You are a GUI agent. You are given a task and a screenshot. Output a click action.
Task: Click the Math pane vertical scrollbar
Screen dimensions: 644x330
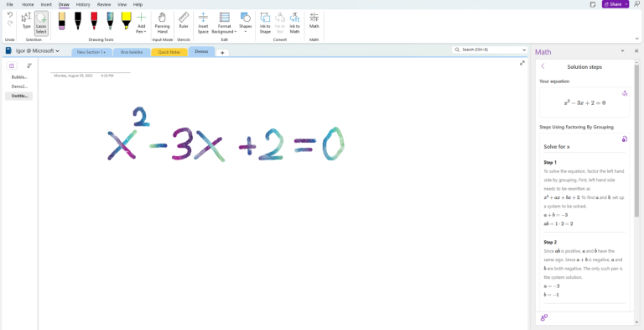pos(637,140)
